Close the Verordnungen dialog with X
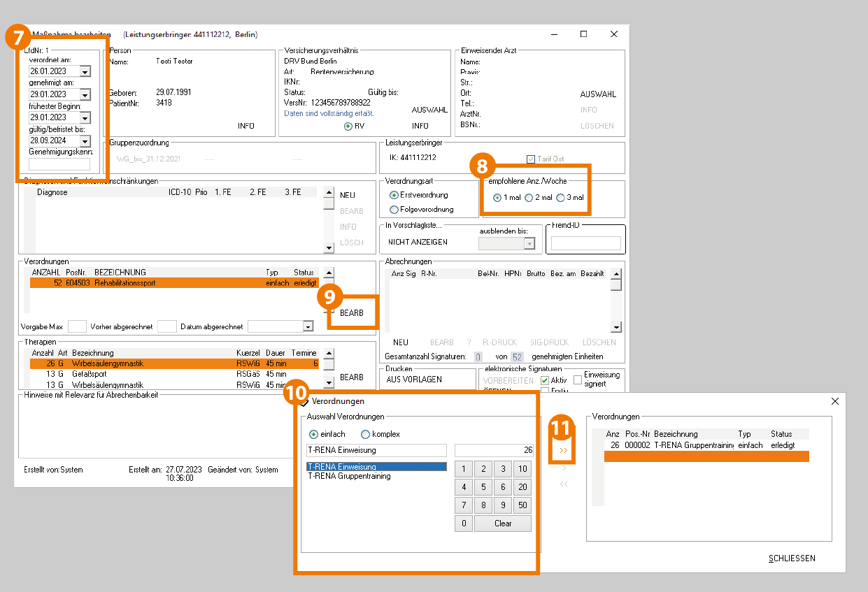 click(x=834, y=401)
